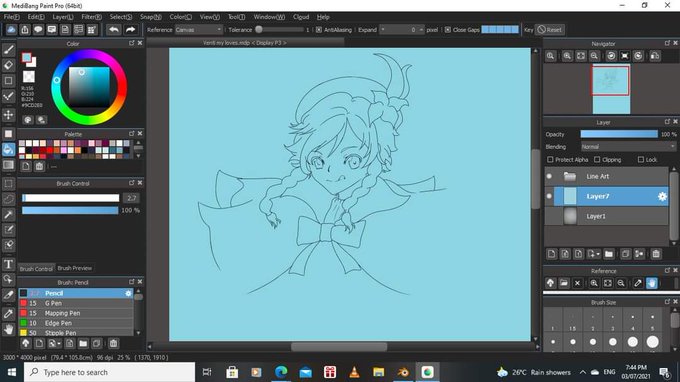Hide the Line Art folder visibility

coord(549,176)
